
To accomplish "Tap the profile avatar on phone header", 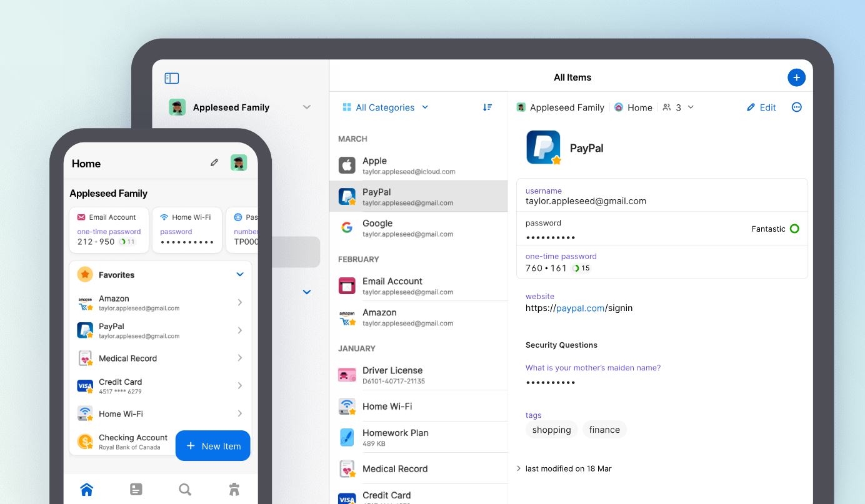I will click(239, 163).
